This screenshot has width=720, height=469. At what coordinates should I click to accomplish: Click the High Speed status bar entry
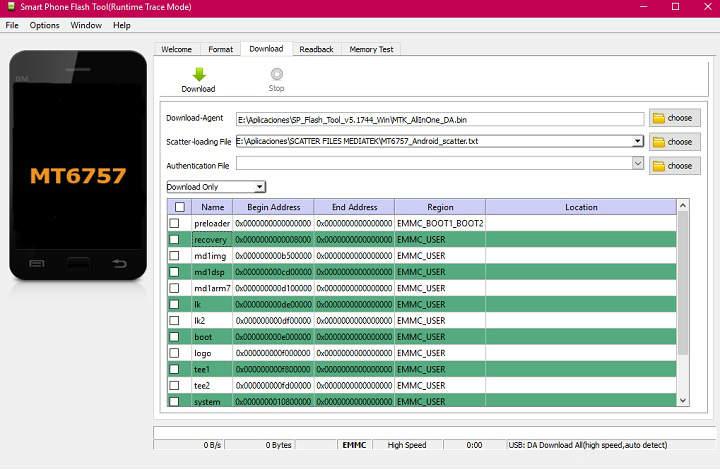[x=407, y=445]
